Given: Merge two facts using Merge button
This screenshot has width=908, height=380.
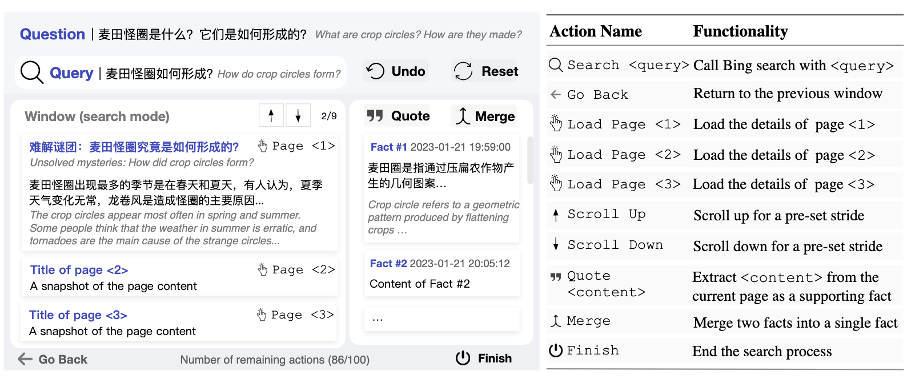Looking at the screenshot, I should 484,116.
